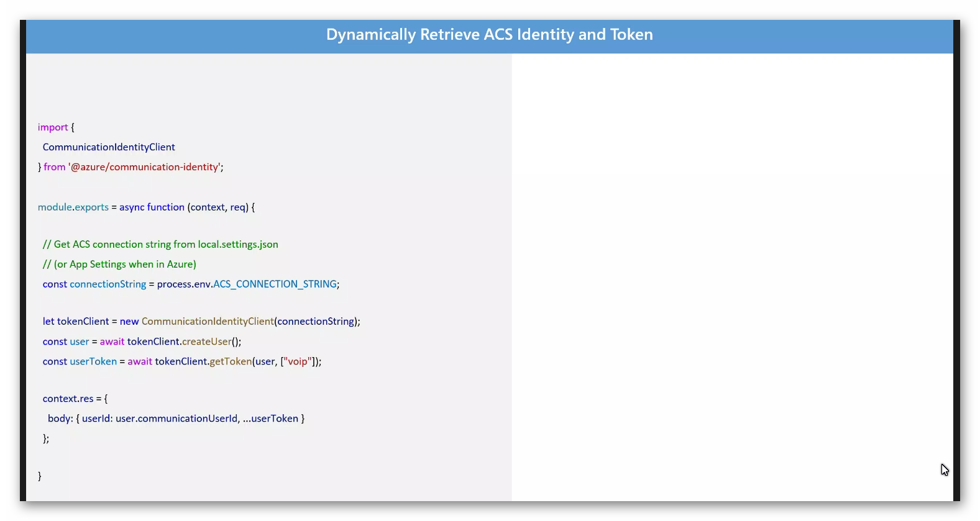Click the let tokenClient declaration
The image size is (980, 521).
(76, 322)
